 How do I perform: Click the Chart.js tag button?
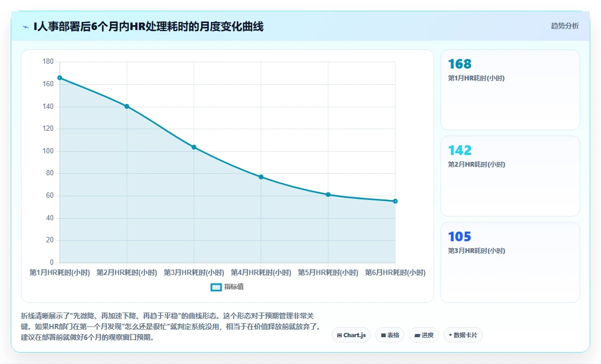pos(351,335)
